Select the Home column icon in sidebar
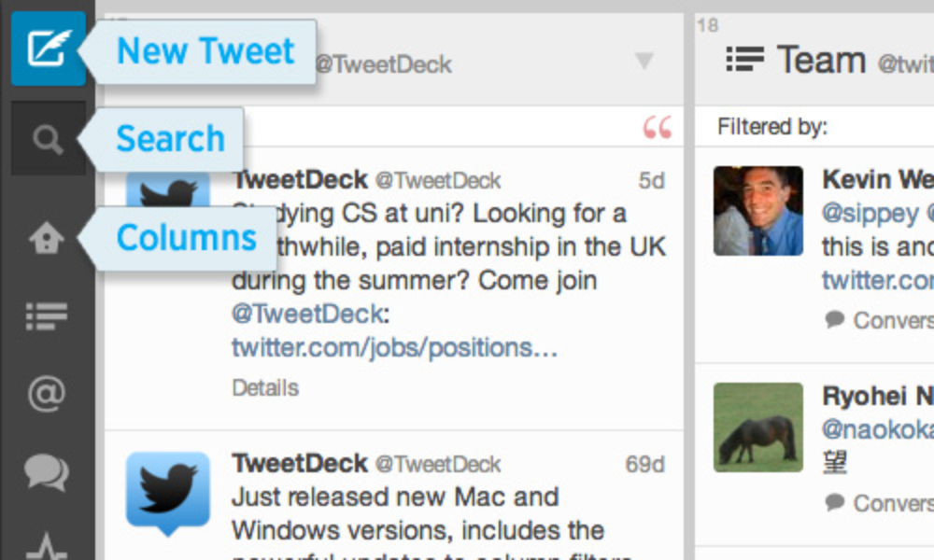934x560 pixels. 47,239
